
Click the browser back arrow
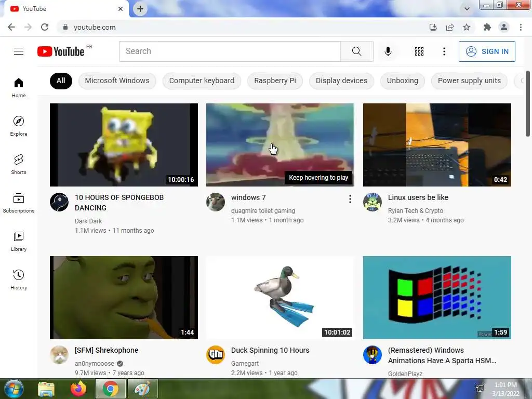click(x=11, y=27)
